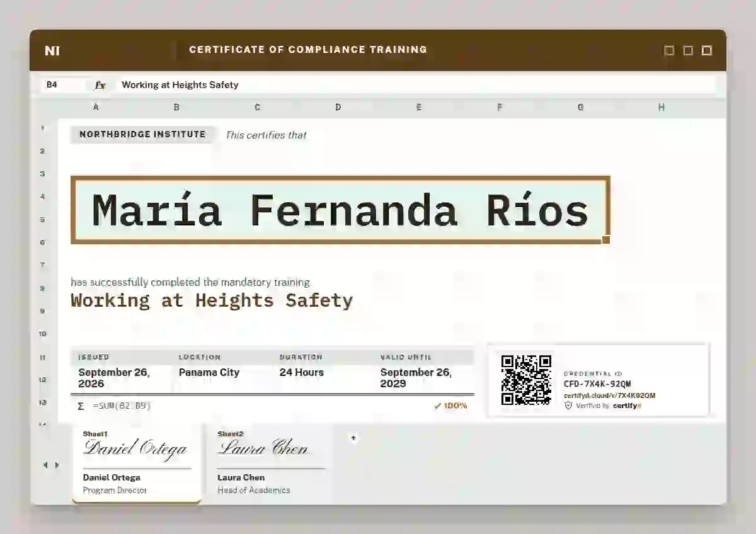Select row 4 header
The image size is (756, 534).
tap(43, 196)
